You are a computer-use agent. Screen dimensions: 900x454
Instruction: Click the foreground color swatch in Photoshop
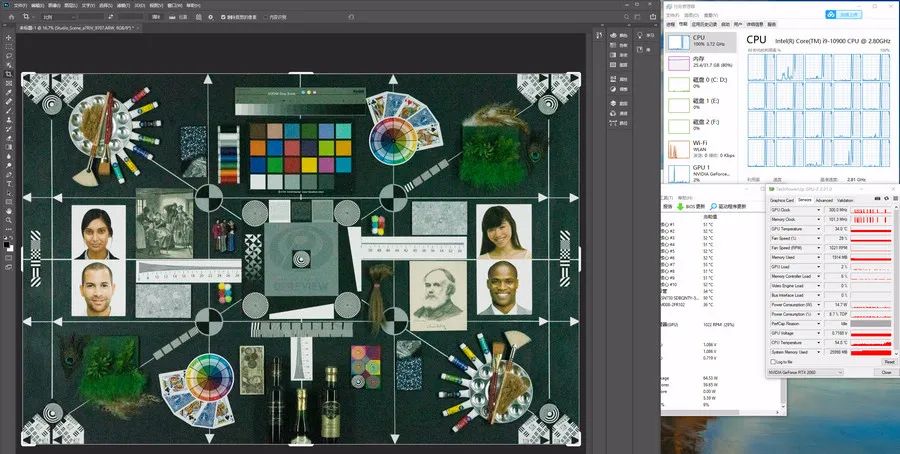[x=7, y=243]
